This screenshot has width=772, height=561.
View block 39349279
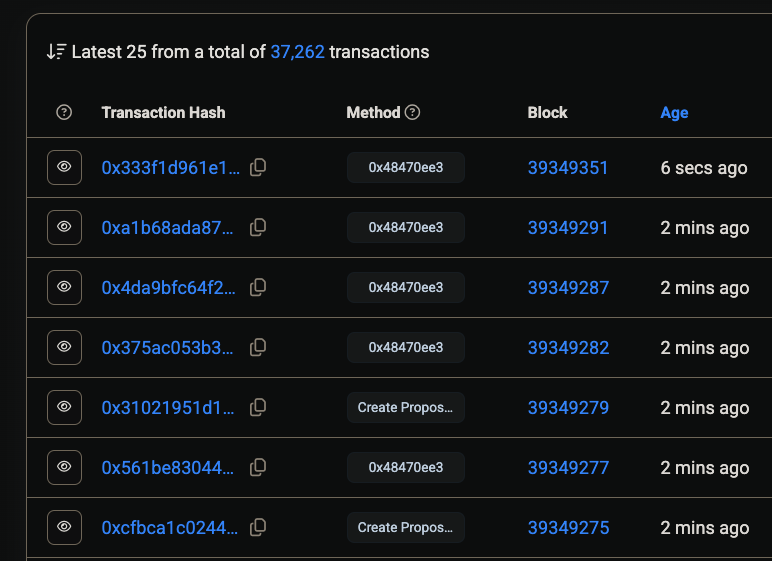click(x=568, y=408)
